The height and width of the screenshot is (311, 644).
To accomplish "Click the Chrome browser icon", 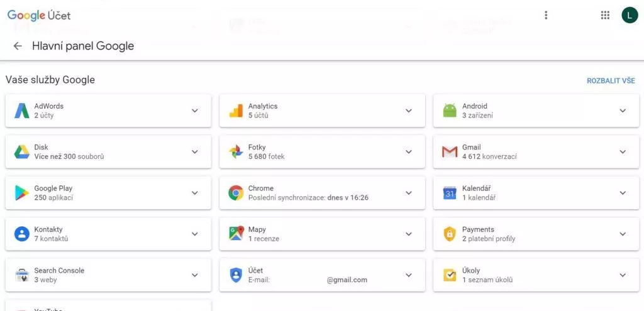I will [x=236, y=193].
